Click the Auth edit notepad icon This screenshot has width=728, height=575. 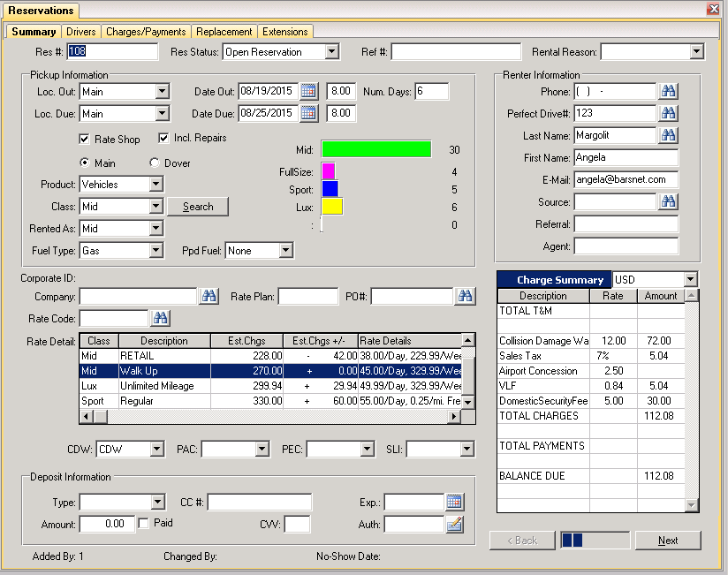coord(454,525)
